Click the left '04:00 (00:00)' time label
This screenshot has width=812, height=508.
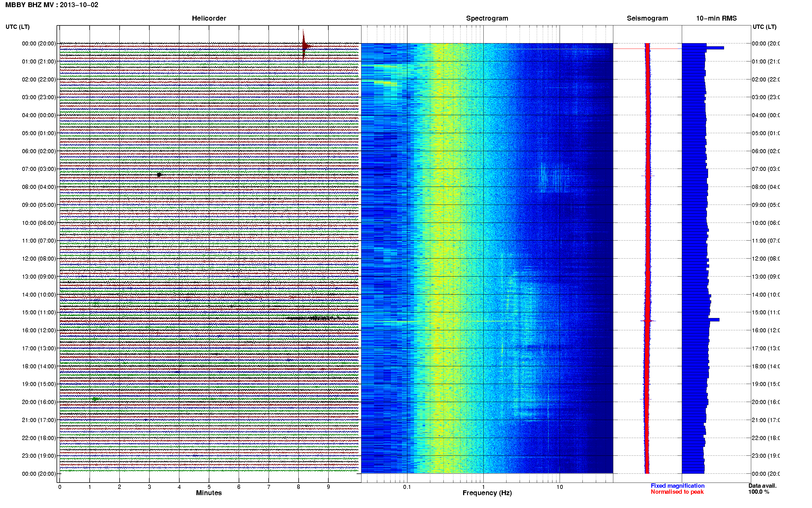click(x=39, y=115)
